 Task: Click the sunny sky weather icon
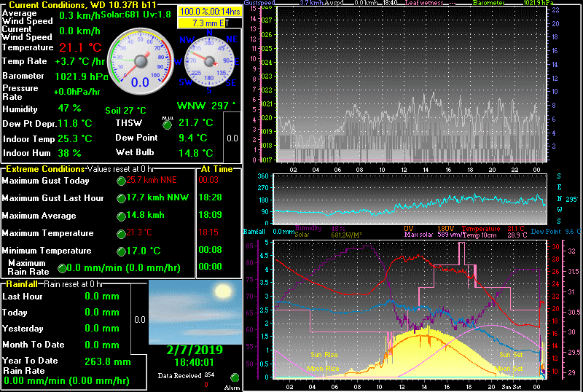point(195,313)
